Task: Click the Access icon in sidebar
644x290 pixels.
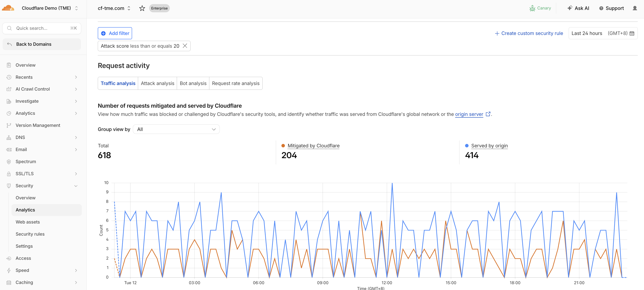Action: [x=9, y=258]
